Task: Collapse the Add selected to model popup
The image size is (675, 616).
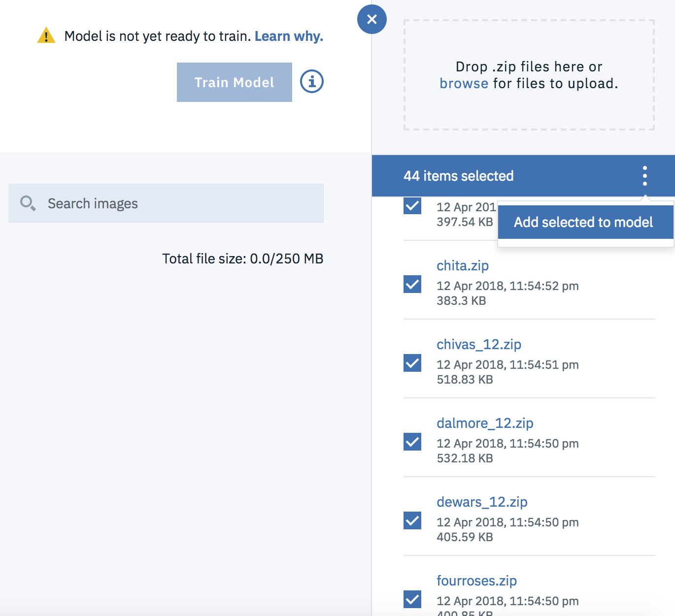Action: (645, 175)
